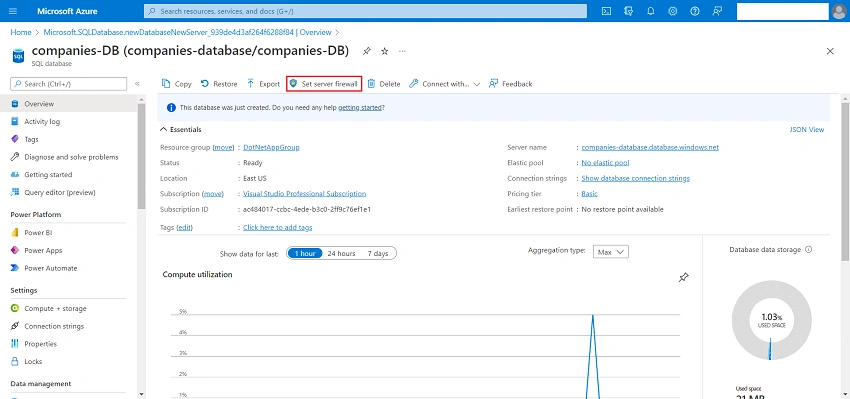This screenshot has width=850, height=399.
Task: Click the SQL database icon beside the title
Action: (x=18, y=55)
